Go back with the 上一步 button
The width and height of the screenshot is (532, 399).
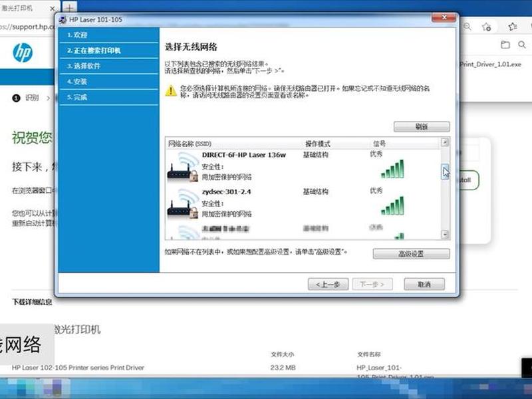328,285
